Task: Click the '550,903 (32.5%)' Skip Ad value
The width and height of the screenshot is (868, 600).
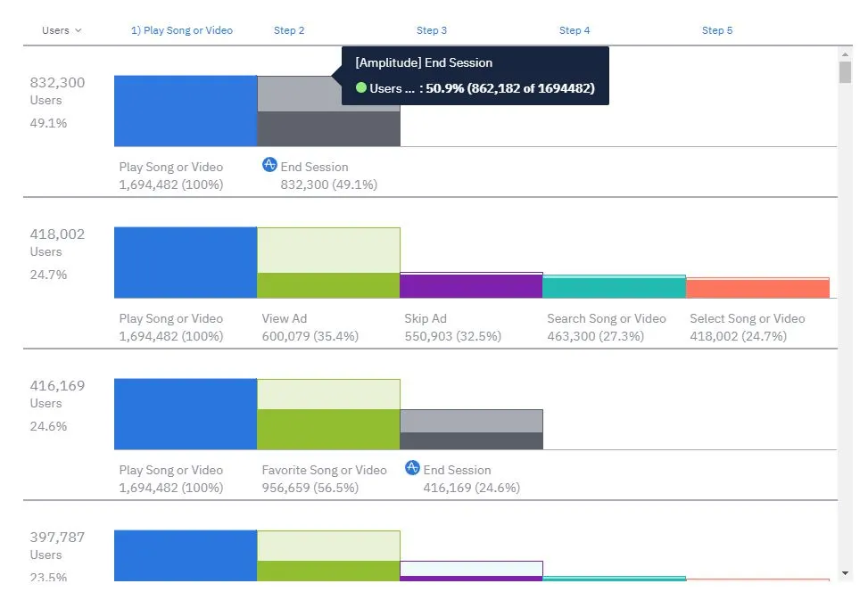Action: click(x=453, y=336)
